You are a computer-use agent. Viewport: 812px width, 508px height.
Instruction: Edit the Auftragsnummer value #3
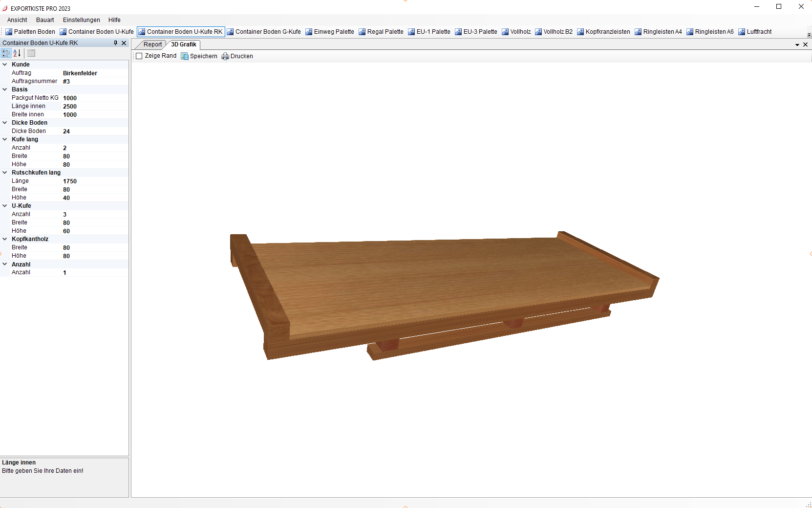(x=95, y=82)
